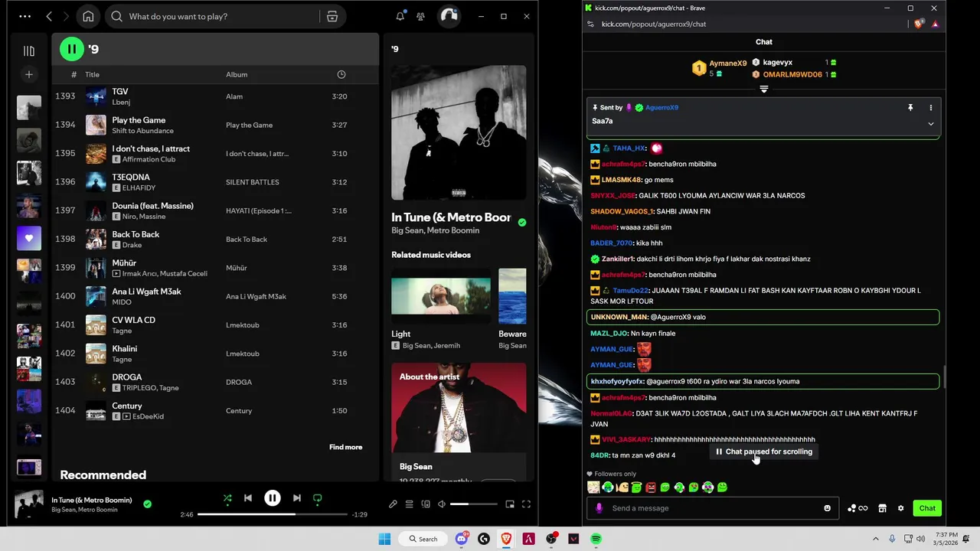Open About the artist Big Sean card
The height and width of the screenshot is (551, 980).
click(x=459, y=422)
